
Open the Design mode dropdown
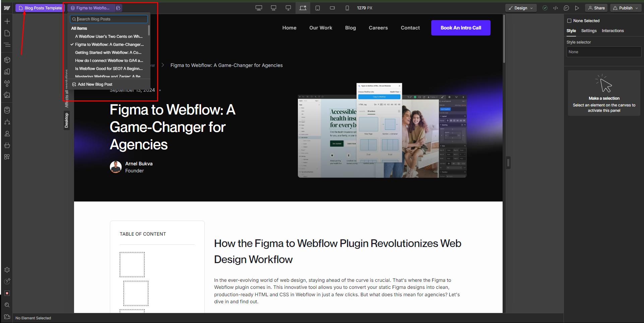[x=521, y=8]
